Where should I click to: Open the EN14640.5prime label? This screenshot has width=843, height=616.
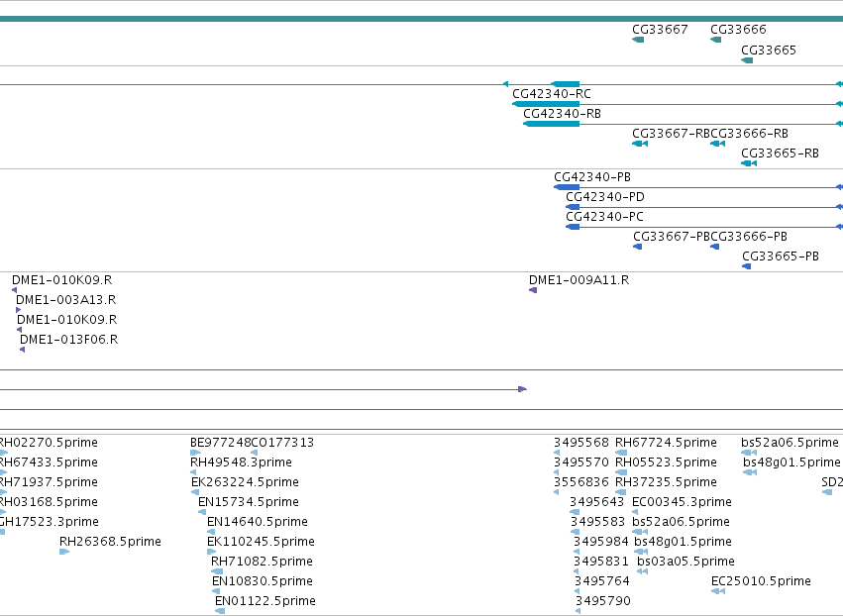tap(258, 523)
